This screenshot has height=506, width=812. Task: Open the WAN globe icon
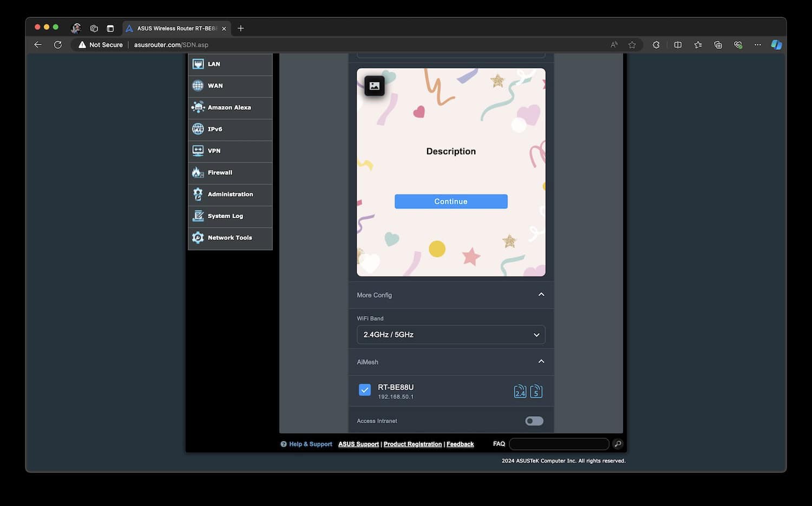198,86
